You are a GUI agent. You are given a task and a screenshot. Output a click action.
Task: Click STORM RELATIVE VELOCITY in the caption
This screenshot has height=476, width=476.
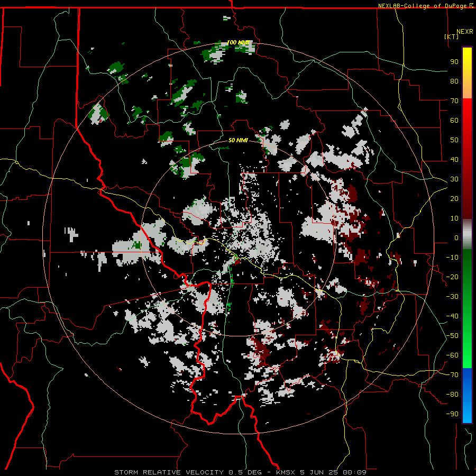[169, 472]
